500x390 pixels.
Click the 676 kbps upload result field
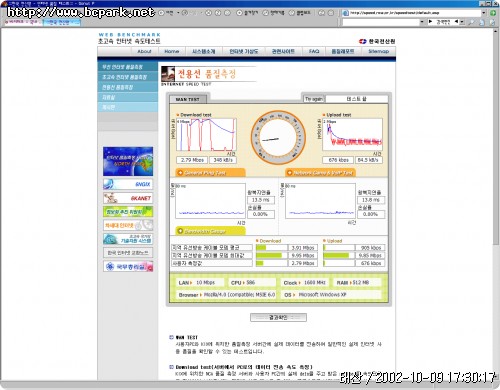(x=338, y=160)
